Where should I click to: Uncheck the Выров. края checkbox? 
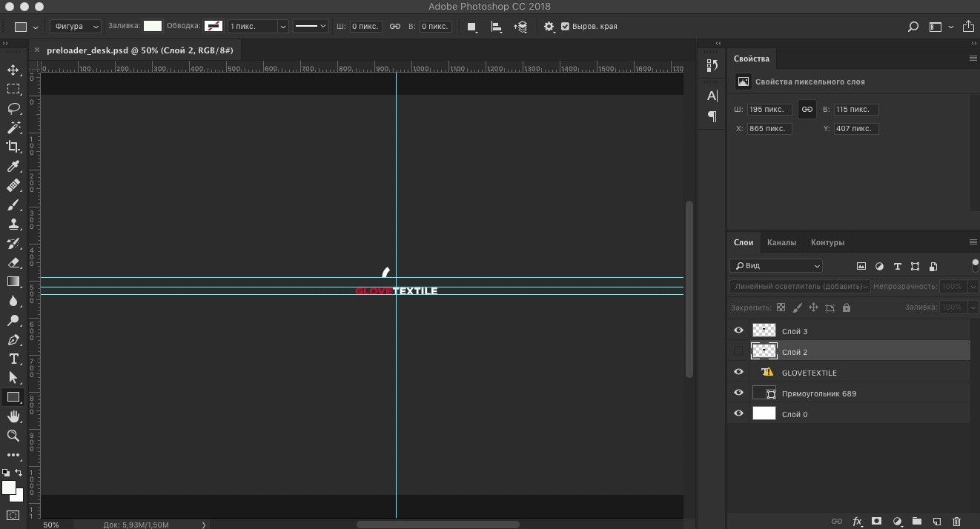[x=565, y=27]
